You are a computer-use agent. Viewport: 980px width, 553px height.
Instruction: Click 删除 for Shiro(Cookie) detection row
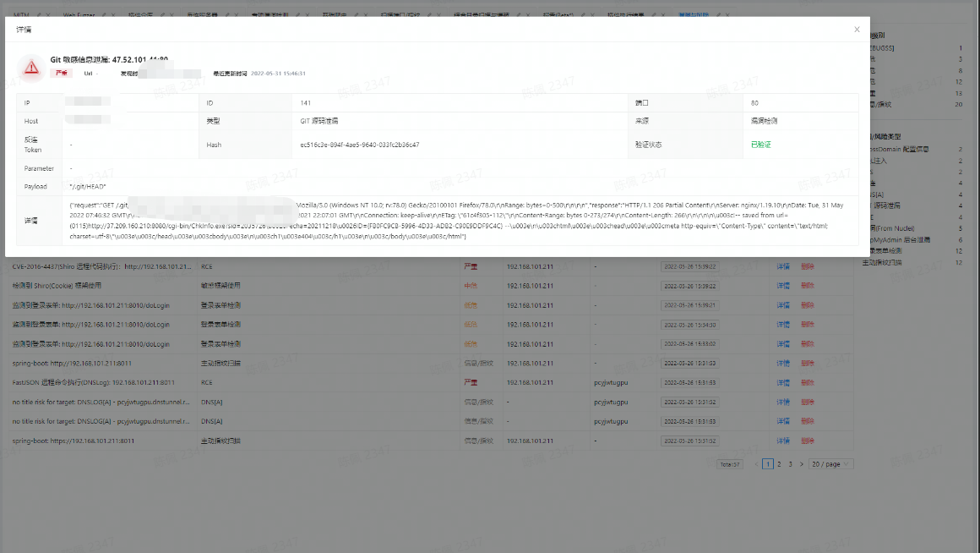point(808,286)
